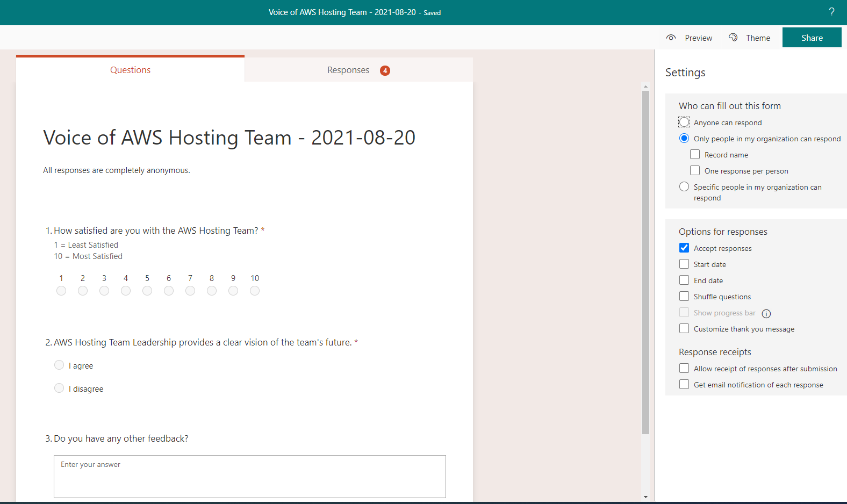
Task: Click question 3 Do you have other feedback
Action: (121, 438)
